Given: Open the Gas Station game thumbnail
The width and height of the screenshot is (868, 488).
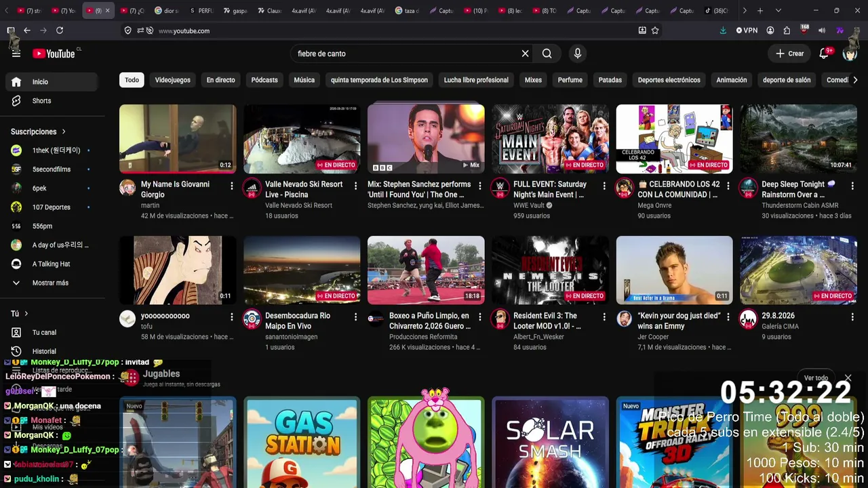Looking at the screenshot, I should 302,443.
